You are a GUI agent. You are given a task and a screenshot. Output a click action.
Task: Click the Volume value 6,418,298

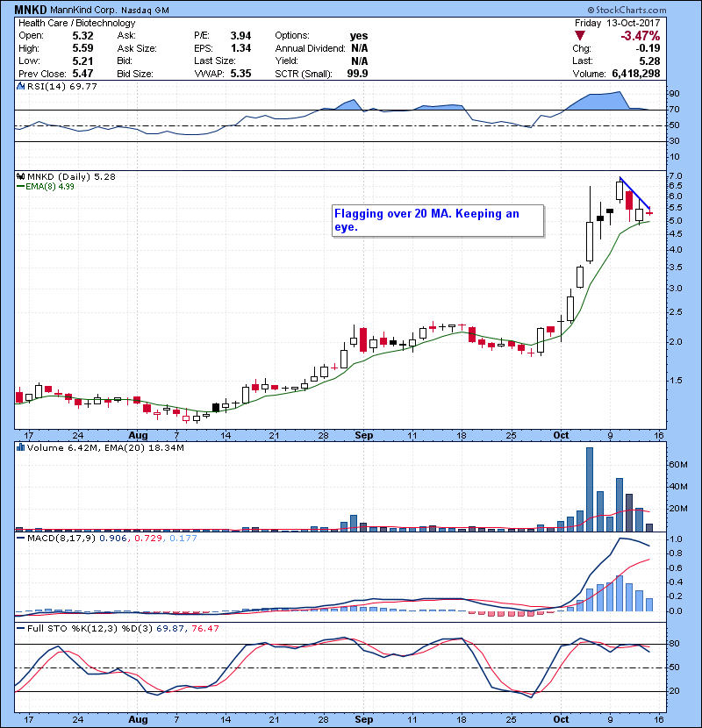(636, 74)
